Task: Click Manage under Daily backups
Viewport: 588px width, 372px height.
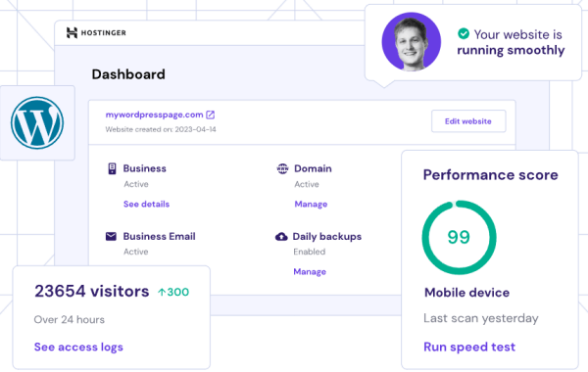Action: [x=310, y=271]
